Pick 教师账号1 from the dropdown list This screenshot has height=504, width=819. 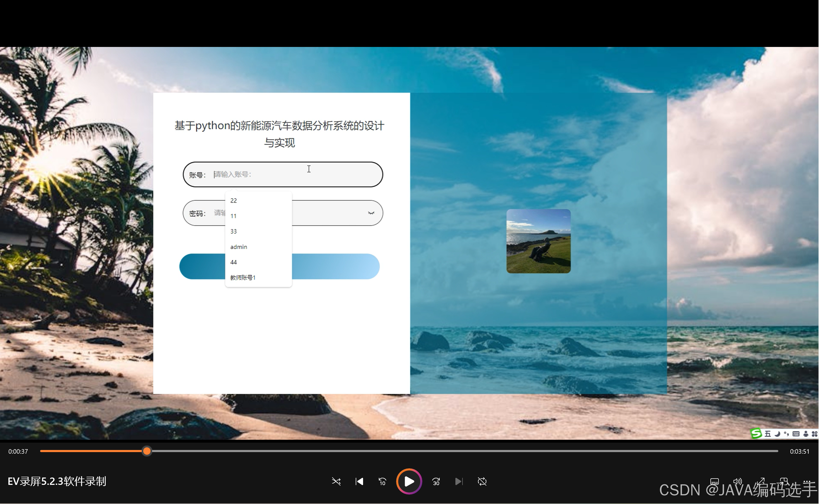pyautogui.click(x=258, y=277)
